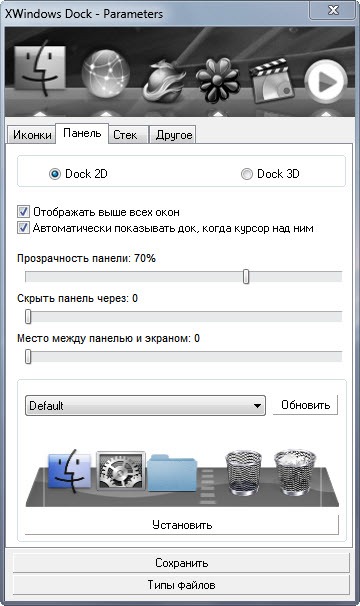360x606 pixels.
Task: Click the Типы файлов button
Action: [181, 585]
